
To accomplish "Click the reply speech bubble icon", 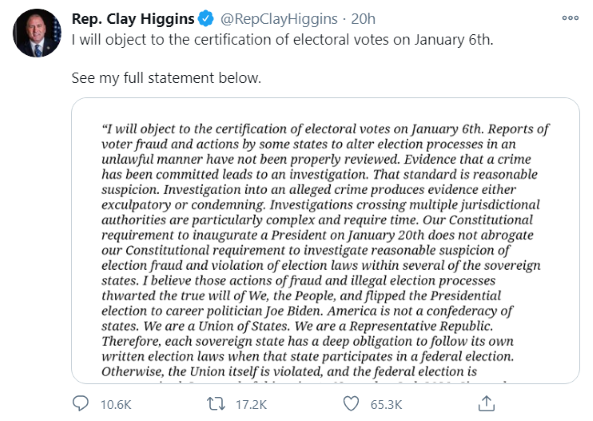I will coord(81,404).
